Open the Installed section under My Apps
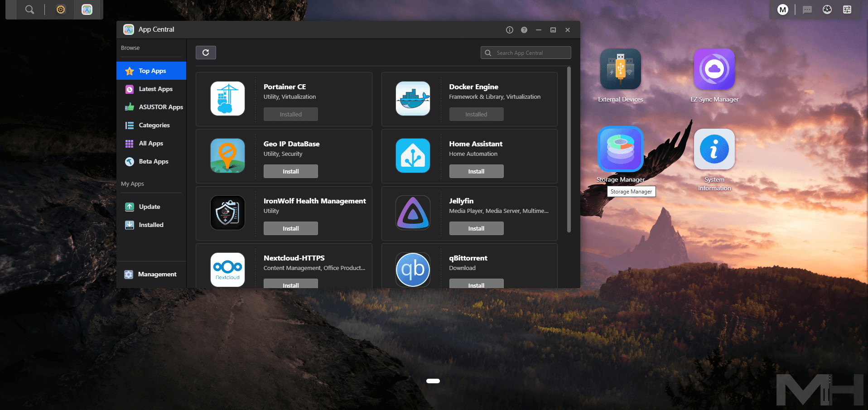Viewport: 868px width, 410px height. (151, 225)
